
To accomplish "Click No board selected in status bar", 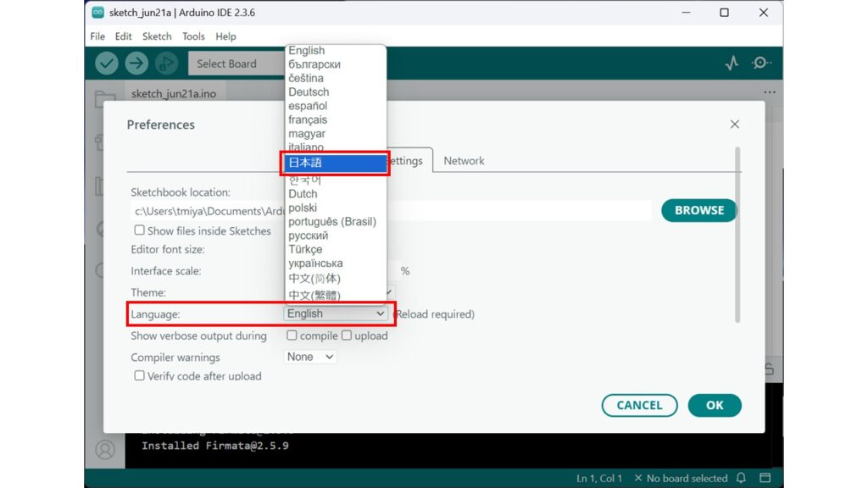I will click(681, 478).
